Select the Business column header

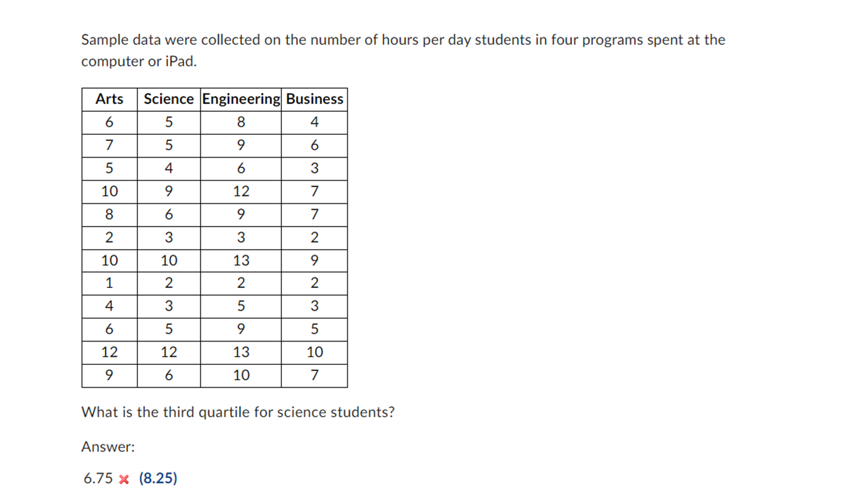click(315, 99)
